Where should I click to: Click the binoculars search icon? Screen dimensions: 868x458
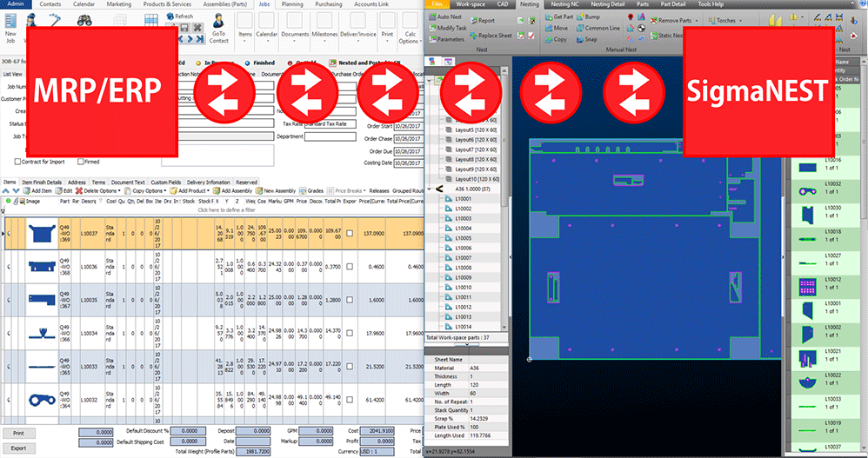point(84,21)
